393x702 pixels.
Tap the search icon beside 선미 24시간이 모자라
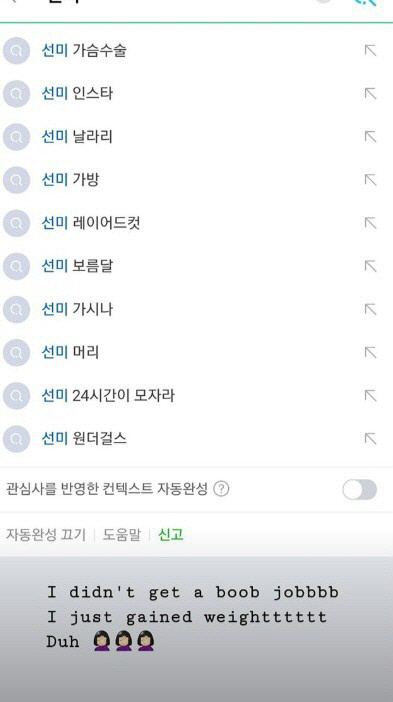tap(17, 396)
